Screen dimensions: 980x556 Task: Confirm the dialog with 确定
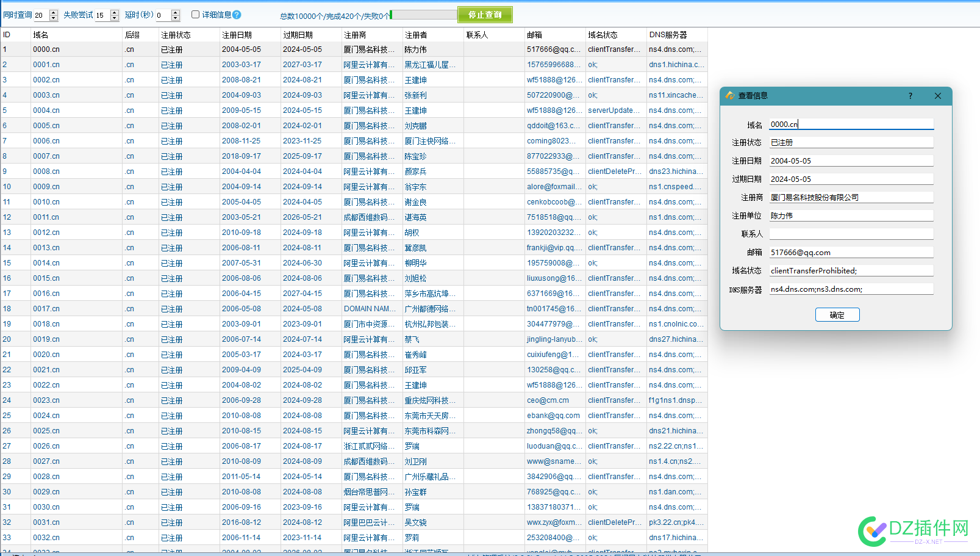(837, 315)
